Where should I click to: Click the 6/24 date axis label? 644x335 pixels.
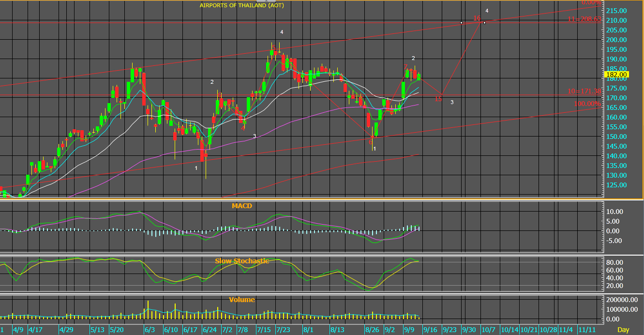(x=209, y=330)
